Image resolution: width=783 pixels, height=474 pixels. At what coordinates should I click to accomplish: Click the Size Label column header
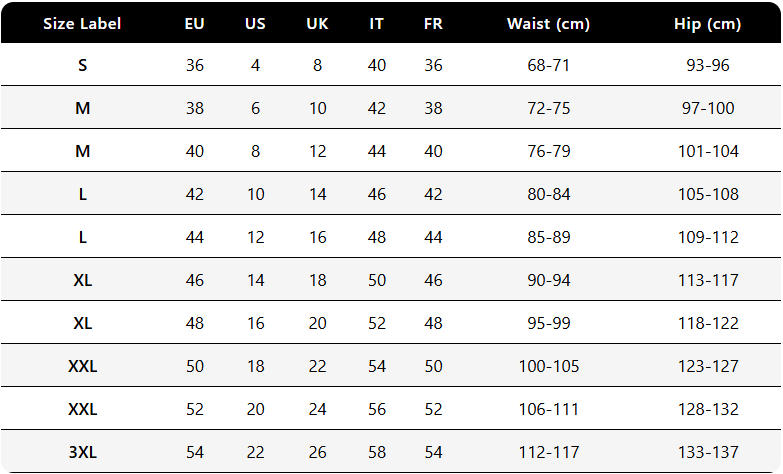click(82, 23)
